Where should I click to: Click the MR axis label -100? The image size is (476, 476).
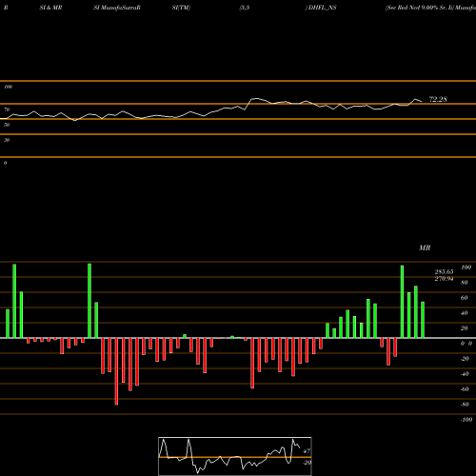466,420
